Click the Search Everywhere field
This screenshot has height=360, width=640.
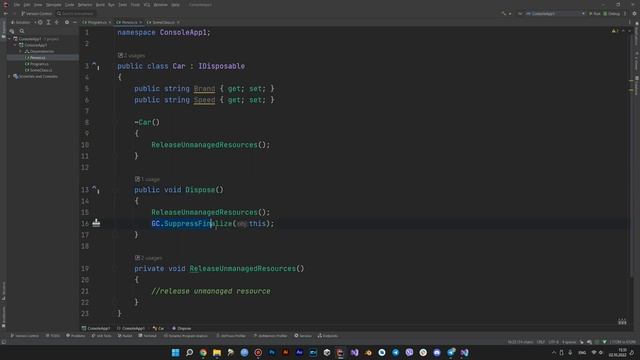tap(75, 13)
